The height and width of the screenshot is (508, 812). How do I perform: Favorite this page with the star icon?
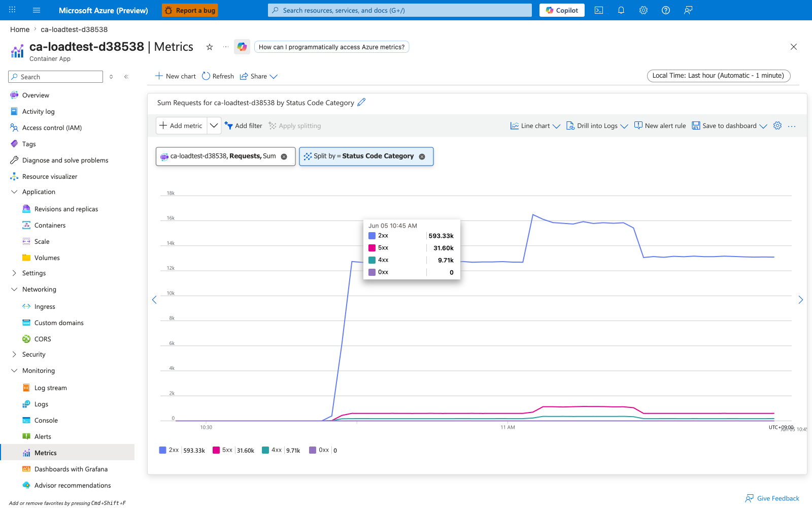coord(210,47)
